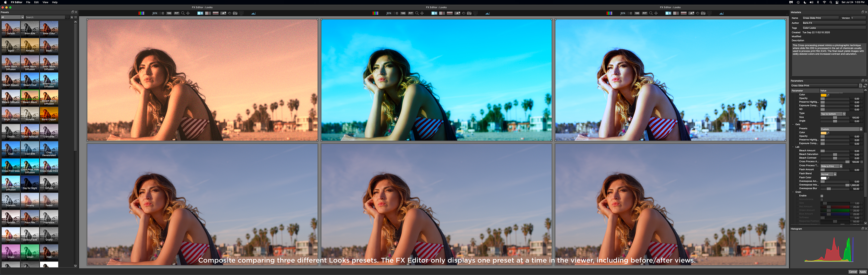Click the Cancel button

[853, 272]
